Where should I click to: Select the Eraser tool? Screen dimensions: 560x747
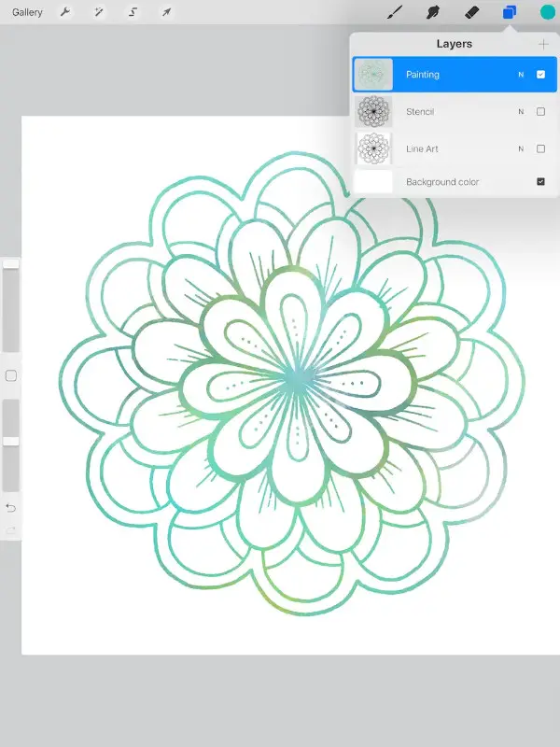[x=471, y=12]
